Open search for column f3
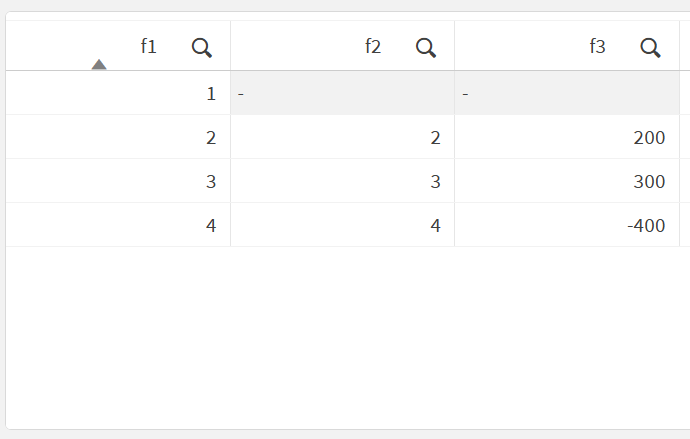The width and height of the screenshot is (690, 439). click(650, 48)
